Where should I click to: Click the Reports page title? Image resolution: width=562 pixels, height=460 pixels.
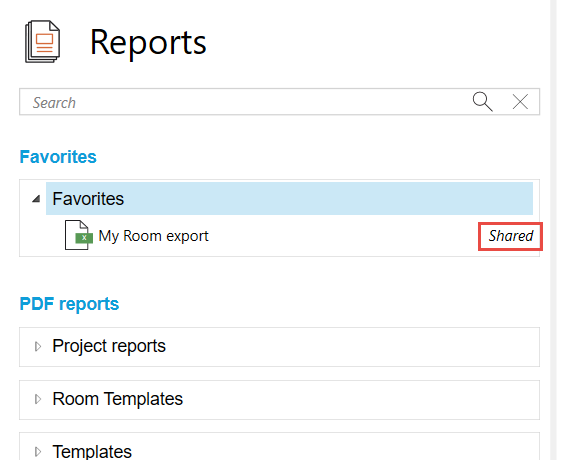tap(148, 43)
